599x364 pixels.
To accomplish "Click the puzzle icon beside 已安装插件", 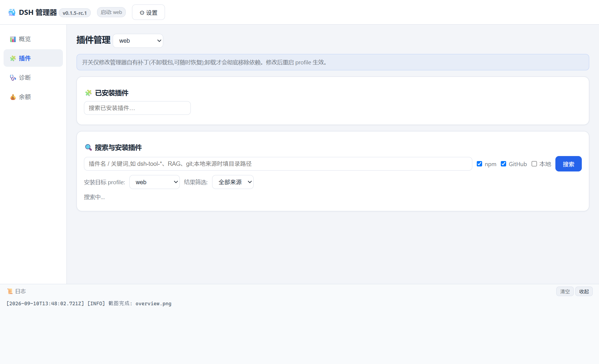I will tap(88, 93).
